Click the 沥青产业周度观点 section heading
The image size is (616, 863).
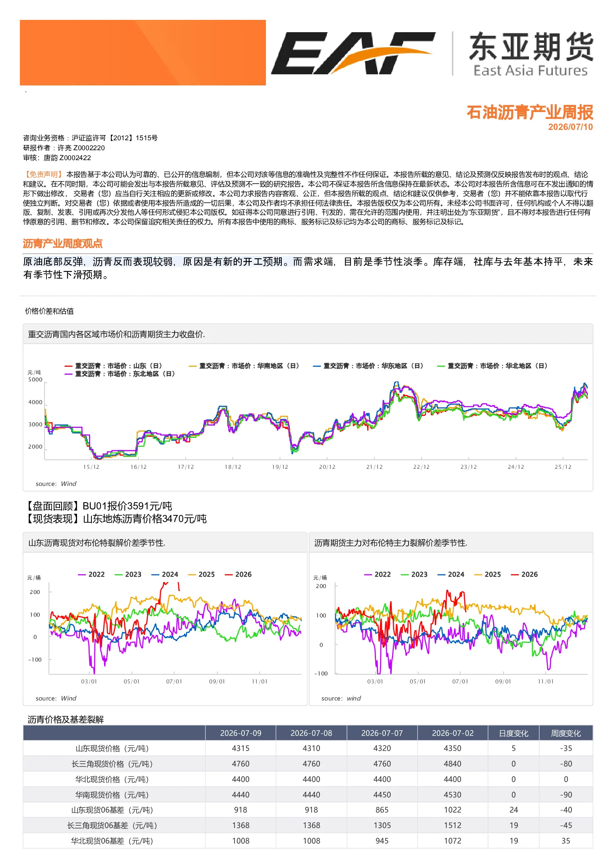coord(63,244)
